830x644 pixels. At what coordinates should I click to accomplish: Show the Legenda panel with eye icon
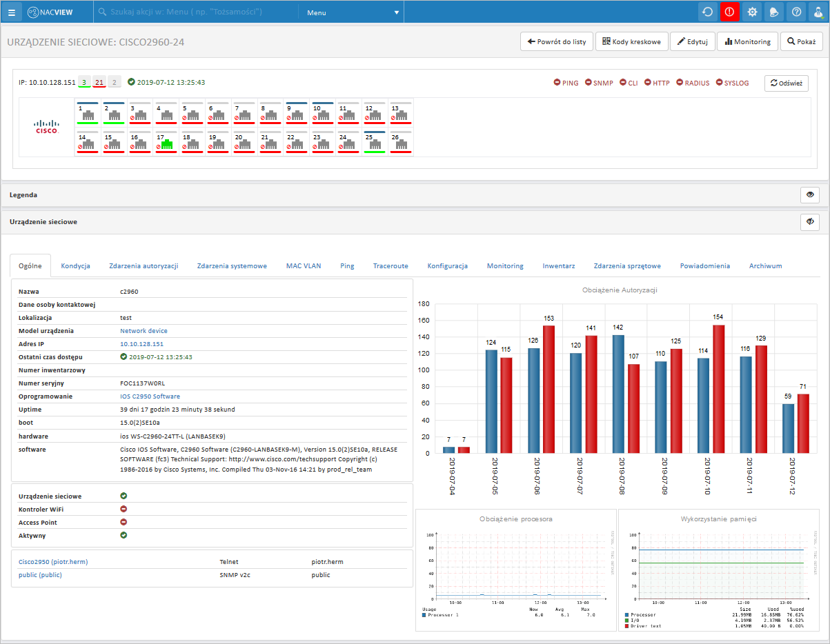pyautogui.click(x=809, y=195)
